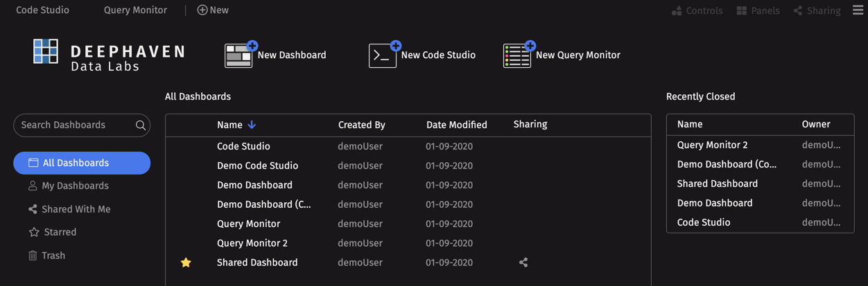This screenshot has height=286, width=868.
Task: Click the search magnifier icon
Action: 141,125
